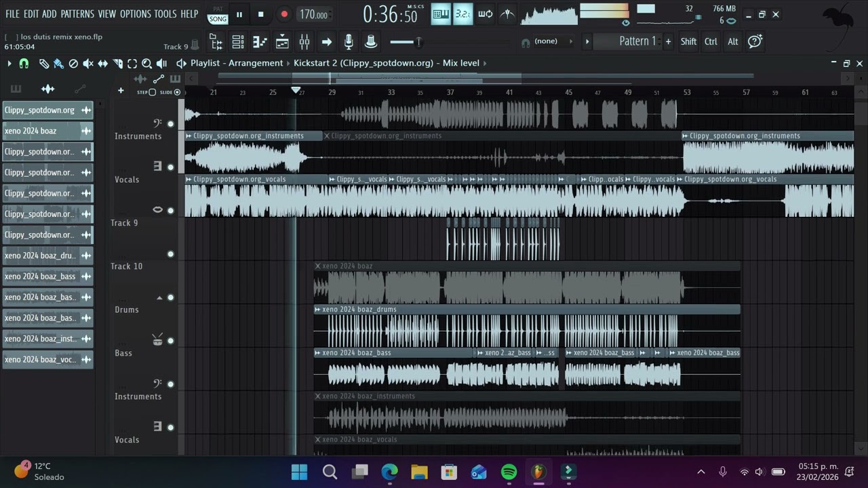Open the Channel rack view
Image resolution: width=868 pixels, height=488 pixels.
coord(238,42)
